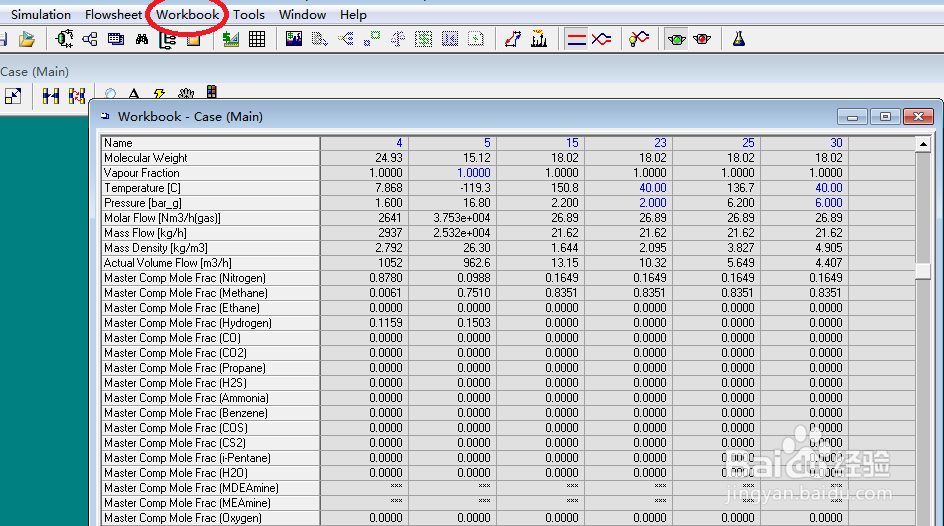
Task: Hold solver with red light icon
Action: tap(702, 40)
